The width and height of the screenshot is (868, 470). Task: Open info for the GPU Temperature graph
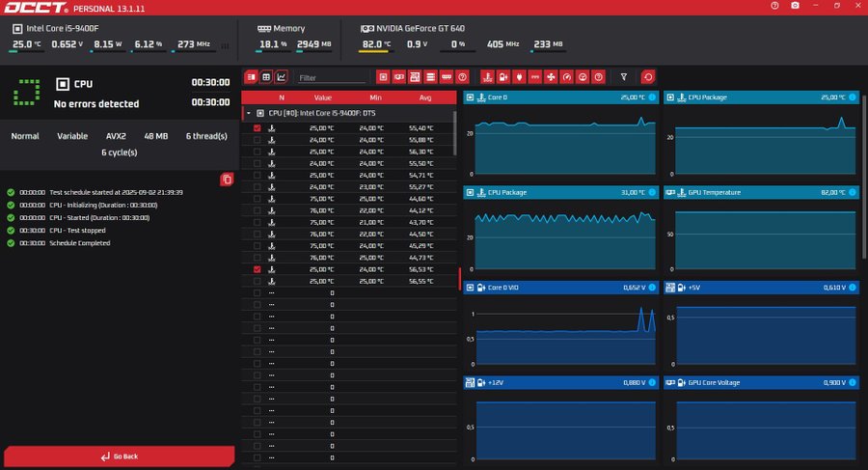pyautogui.click(x=853, y=192)
